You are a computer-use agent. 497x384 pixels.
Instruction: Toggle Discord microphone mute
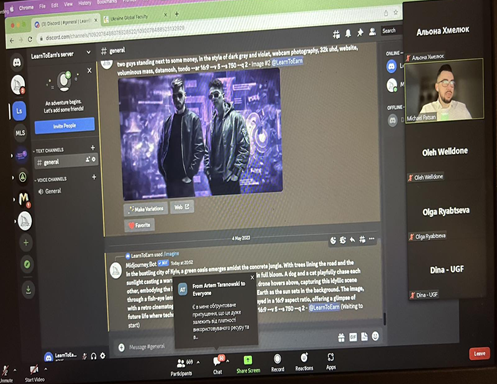[x=85, y=356]
